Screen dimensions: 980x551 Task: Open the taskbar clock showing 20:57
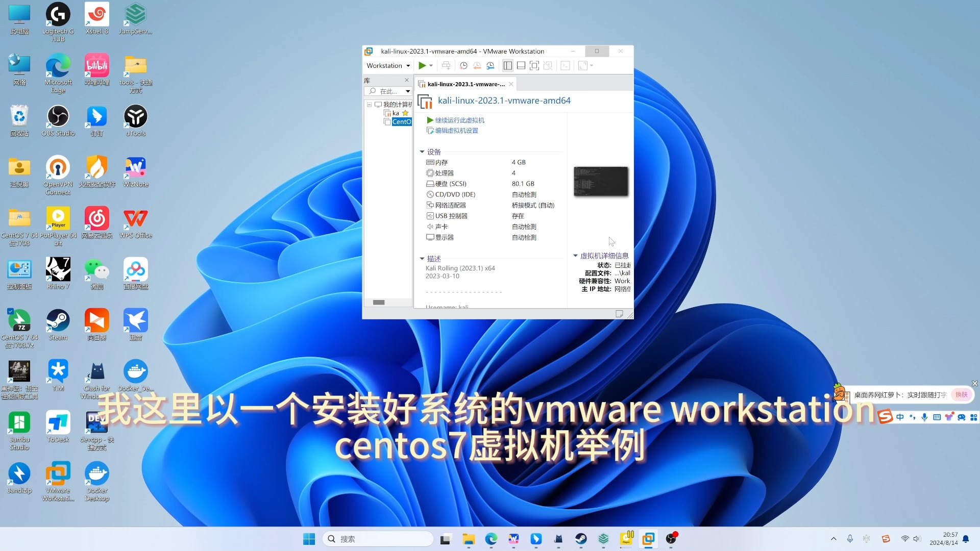click(944, 539)
